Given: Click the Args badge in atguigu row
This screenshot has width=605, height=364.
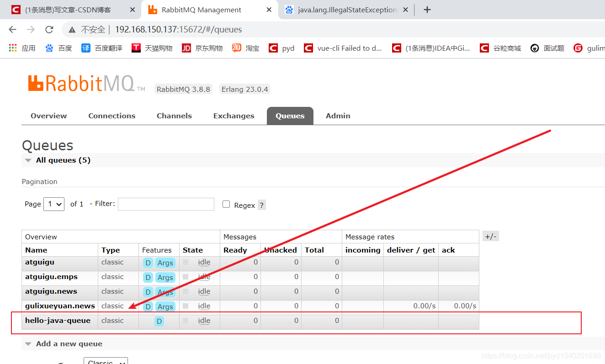Looking at the screenshot, I should [165, 263].
